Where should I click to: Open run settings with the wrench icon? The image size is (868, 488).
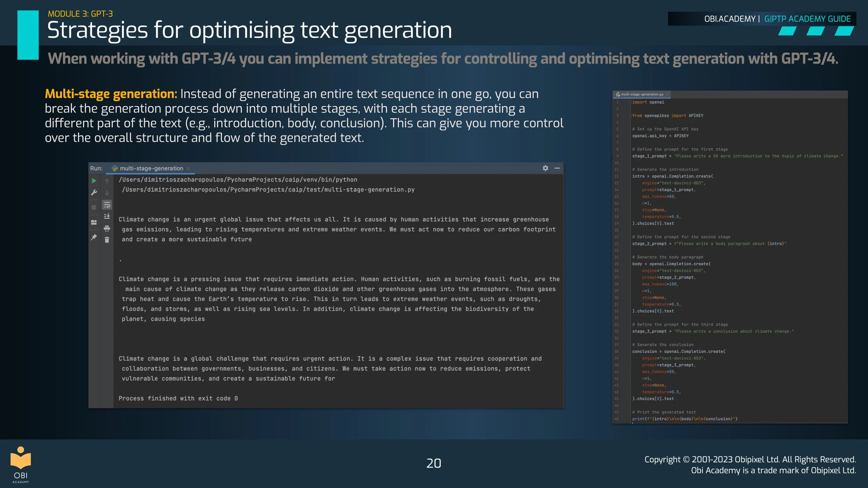click(x=94, y=193)
